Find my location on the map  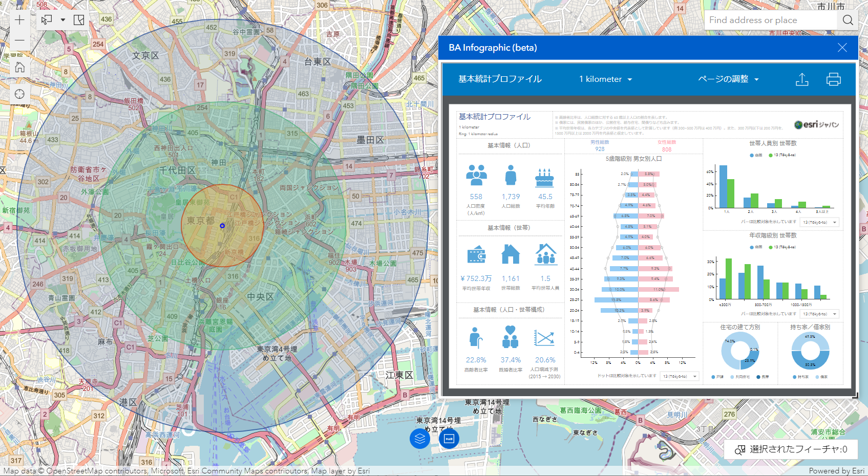tap(19, 94)
